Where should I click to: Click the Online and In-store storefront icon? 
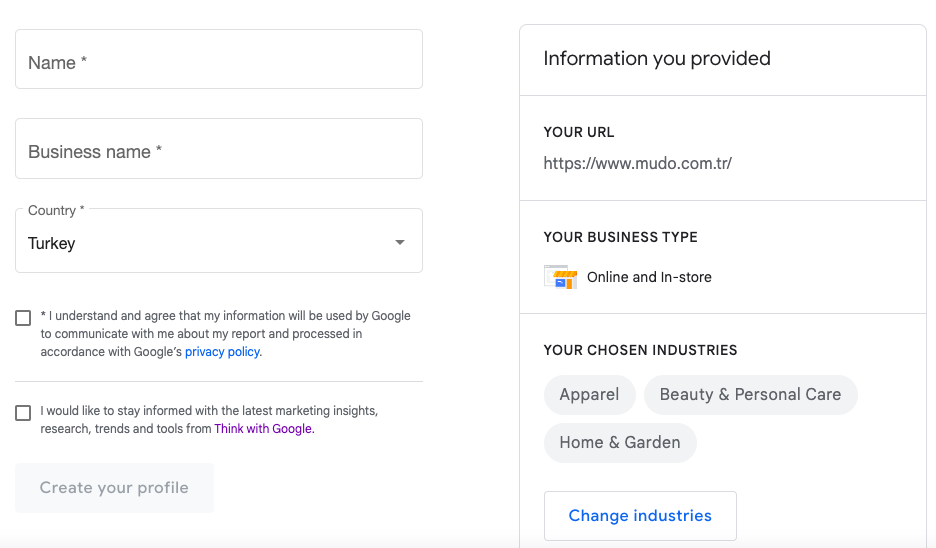561,277
